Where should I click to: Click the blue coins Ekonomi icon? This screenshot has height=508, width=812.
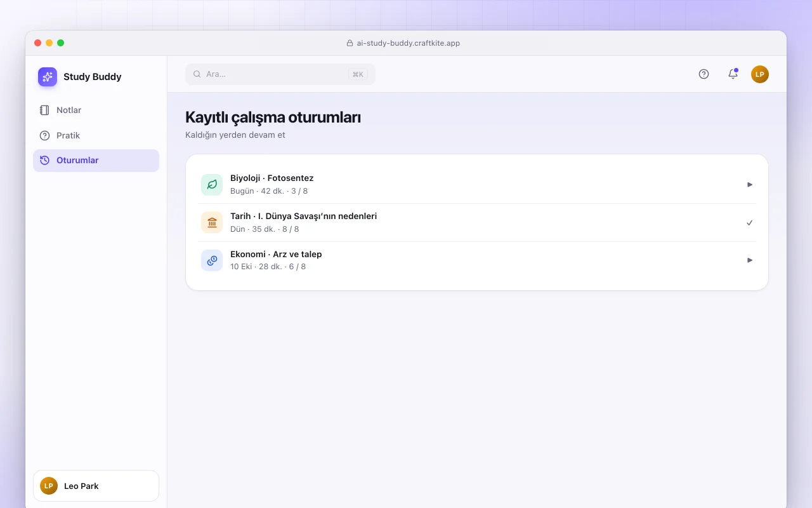(212, 260)
